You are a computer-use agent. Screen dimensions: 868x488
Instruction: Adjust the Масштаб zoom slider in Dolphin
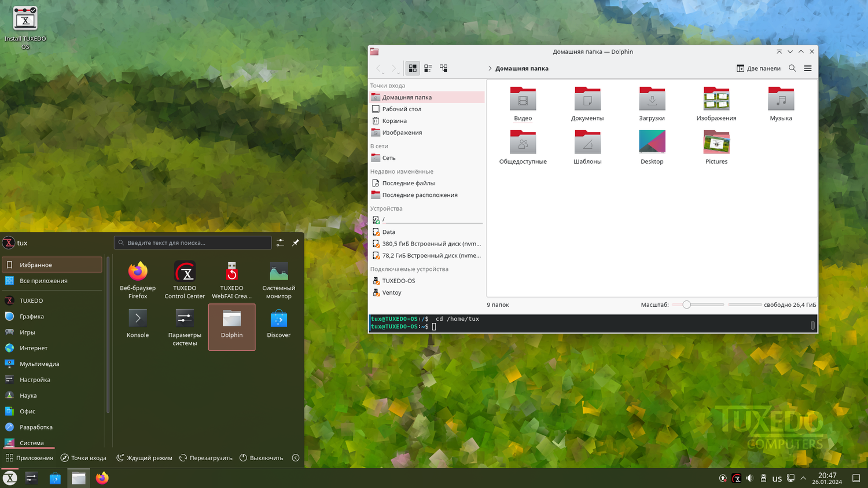coord(698,304)
